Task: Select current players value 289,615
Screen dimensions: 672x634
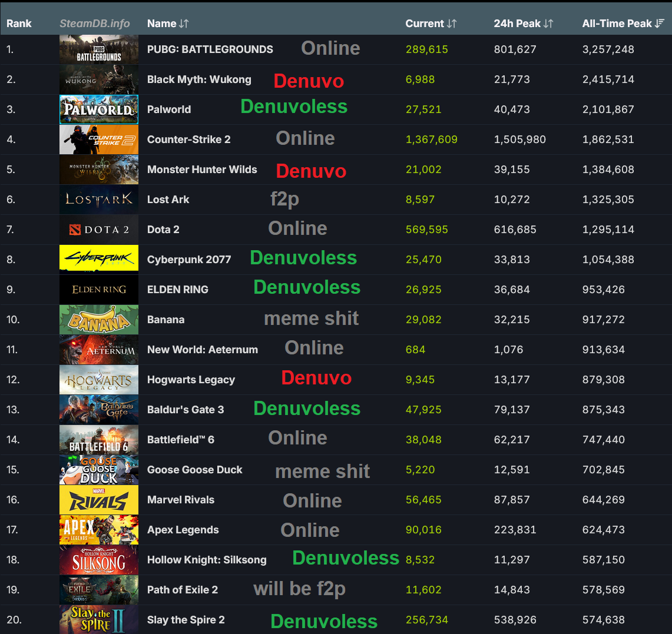Action: coord(427,49)
